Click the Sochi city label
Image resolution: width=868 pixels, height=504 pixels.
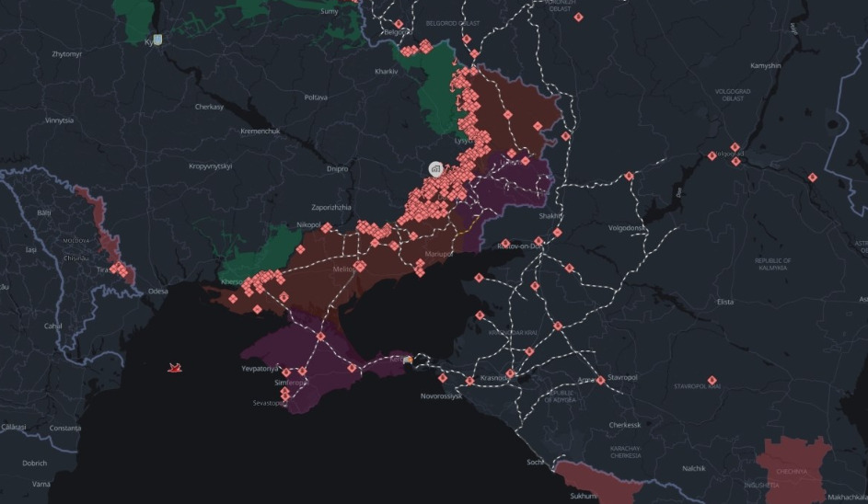[536, 462]
